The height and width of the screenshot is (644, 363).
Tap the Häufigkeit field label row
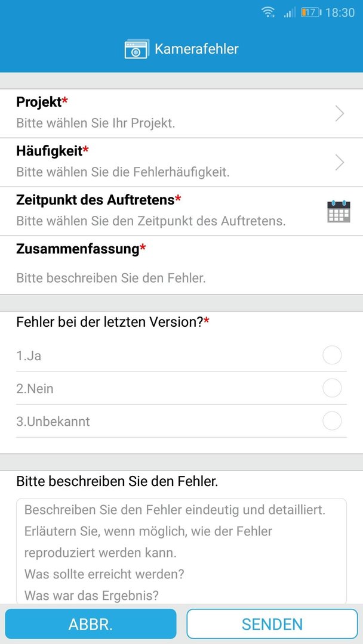click(x=181, y=163)
